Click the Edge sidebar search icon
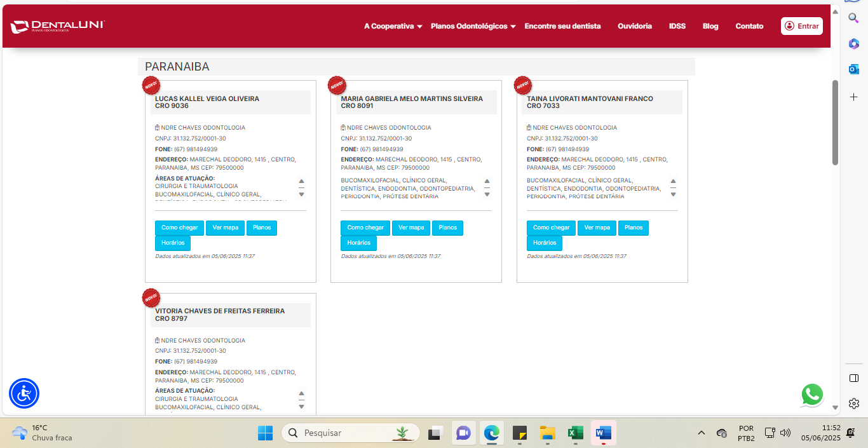 [x=854, y=18]
